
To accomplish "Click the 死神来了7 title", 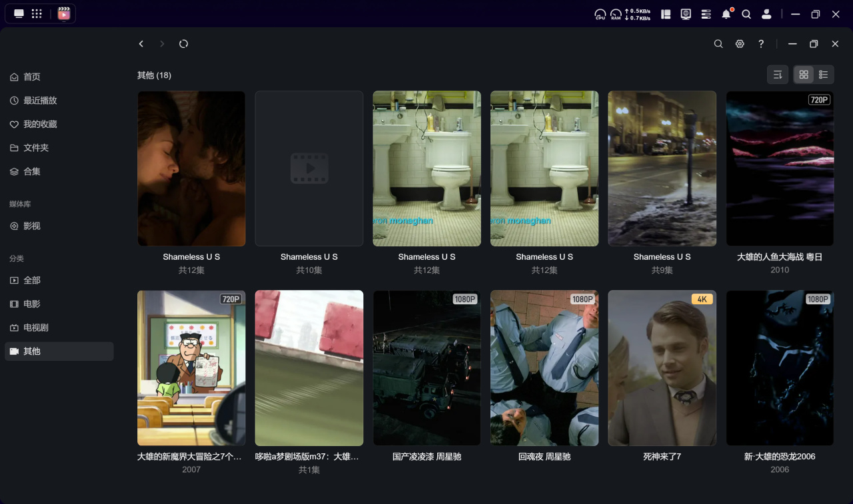I will click(662, 457).
